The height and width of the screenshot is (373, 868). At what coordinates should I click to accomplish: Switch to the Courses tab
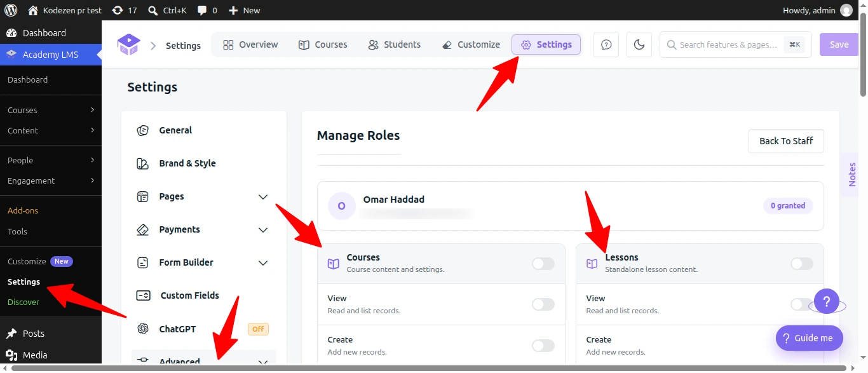(x=323, y=44)
